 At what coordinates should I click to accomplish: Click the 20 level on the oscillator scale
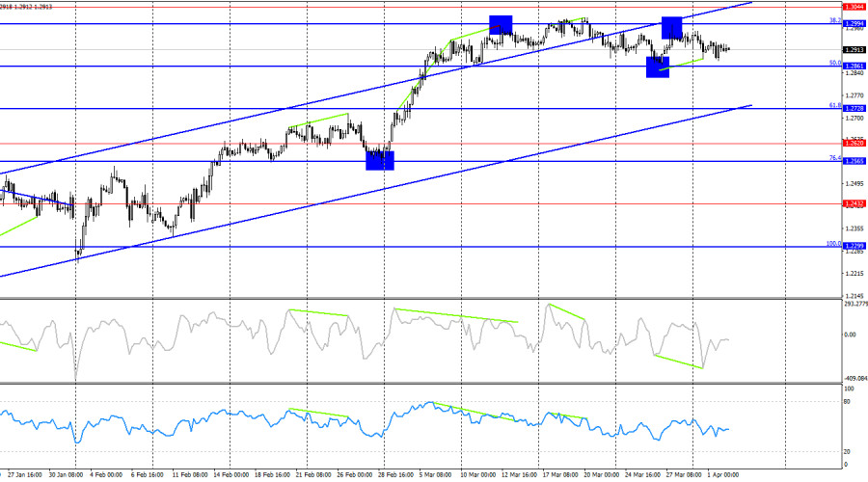click(847, 452)
